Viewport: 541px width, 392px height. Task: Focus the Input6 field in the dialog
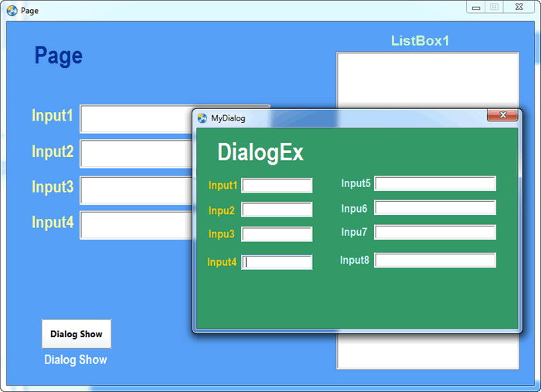click(435, 208)
